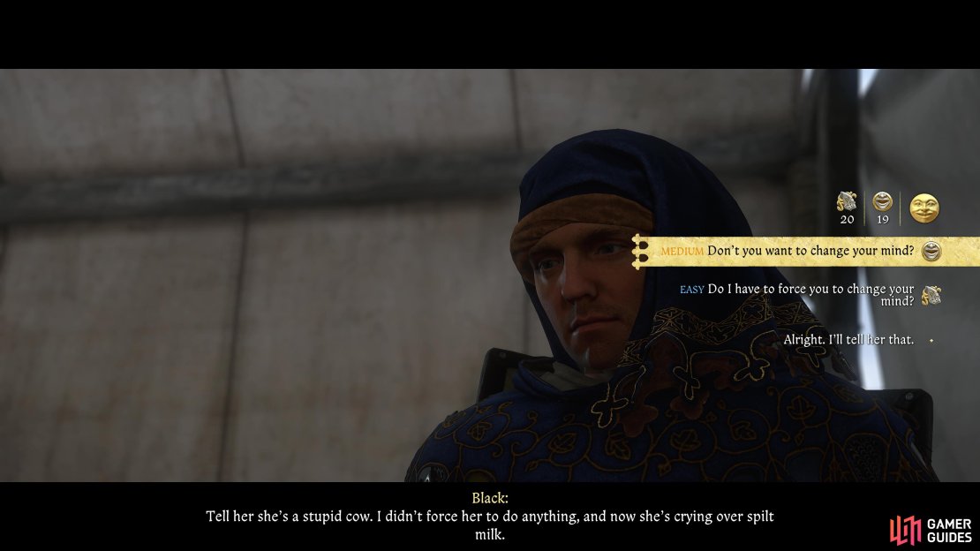Viewport: 980px width, 551px height.
Task: Click the gauntlet icon beside the force option
Action: click(931, 295)
